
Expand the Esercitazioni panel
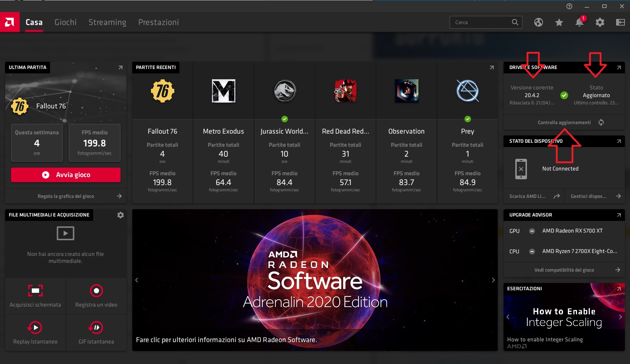pos(619,289)
